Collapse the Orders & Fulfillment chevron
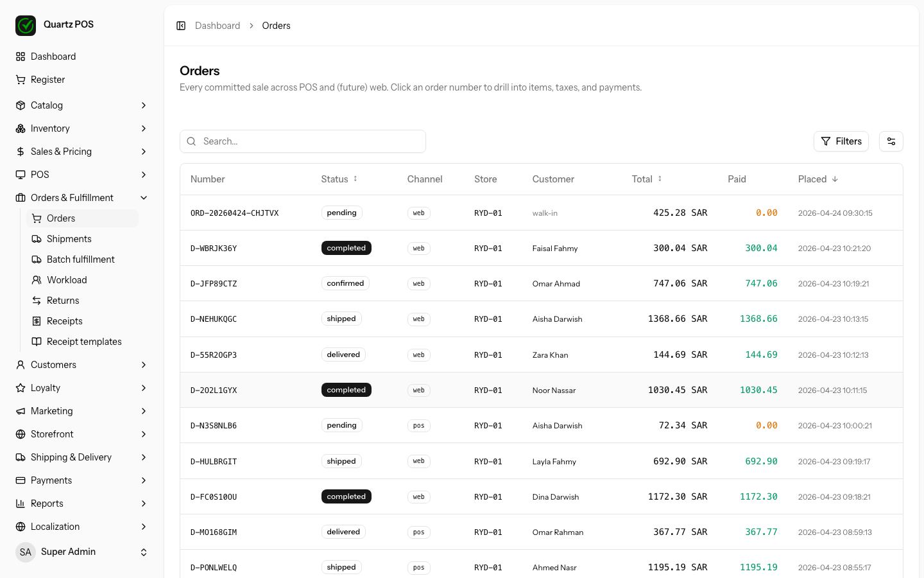 [144, 198]
